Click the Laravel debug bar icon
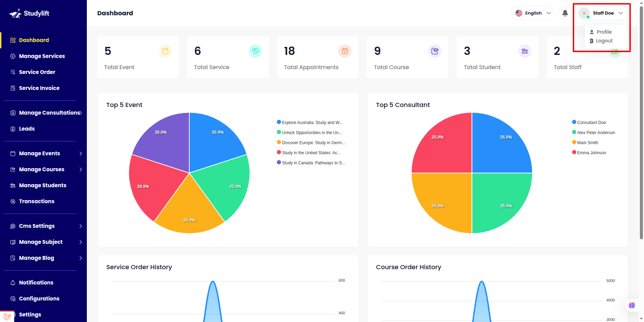This screenshot has width=644, height=322. point(7,316)
